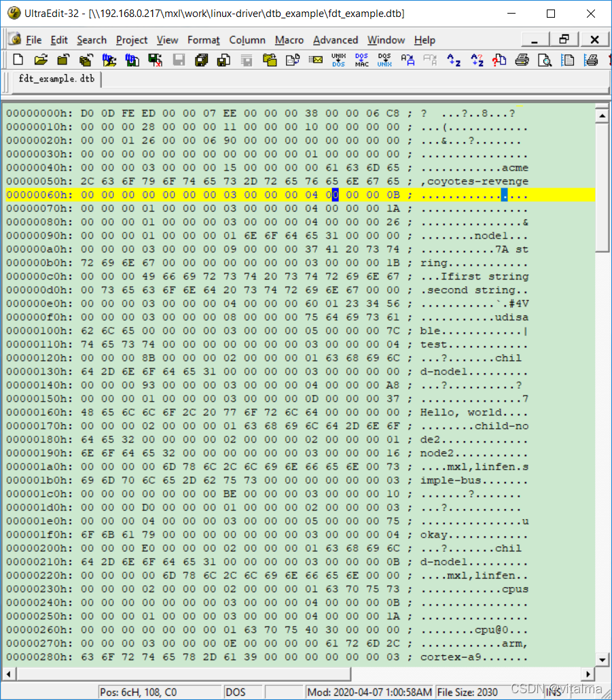Image resolution: width=612 pixels, height=700 pixels.
Task: Click the UltraEdit application icon in title bar
Action: tap(14, 13)
